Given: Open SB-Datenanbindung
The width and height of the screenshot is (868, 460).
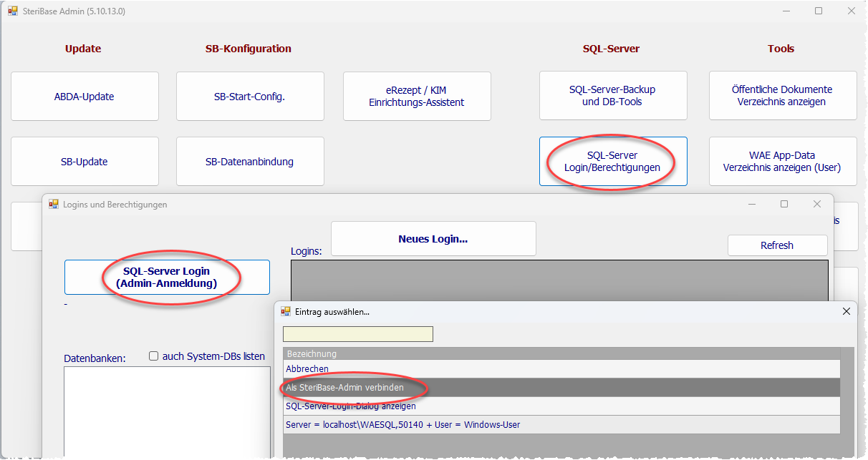Looking at the screenshot, I should point(250,161).
